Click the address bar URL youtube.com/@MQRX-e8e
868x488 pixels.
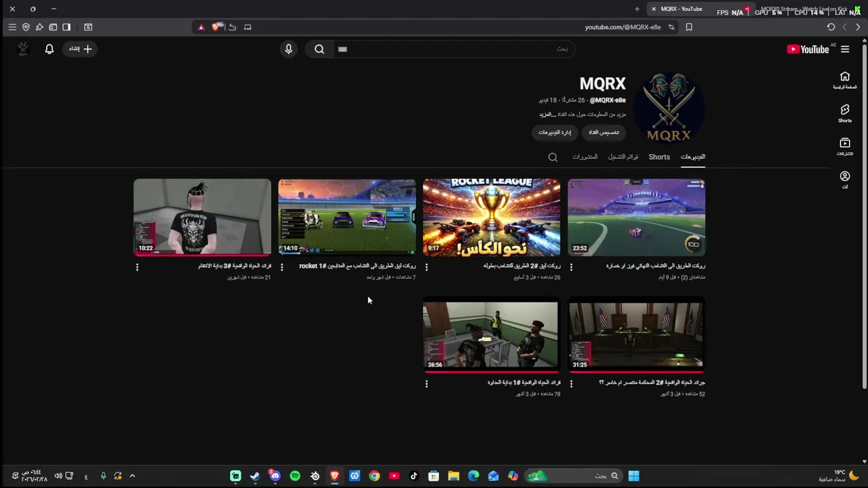coord(623,27)
